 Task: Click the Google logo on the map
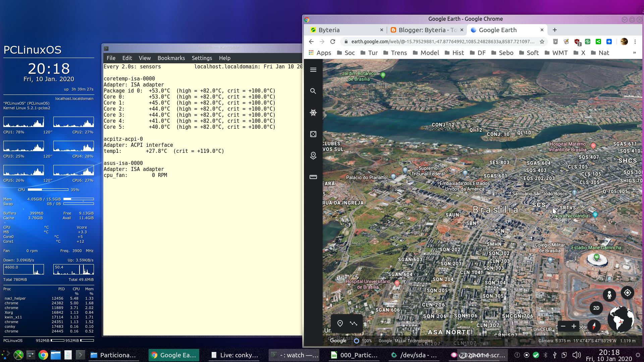pos(338,341)
